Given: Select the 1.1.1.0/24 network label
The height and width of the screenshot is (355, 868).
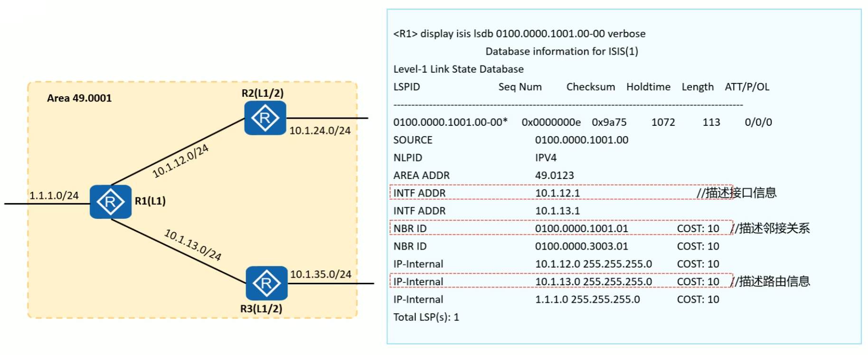Looking at the screenshot, I should click(54, 196).
